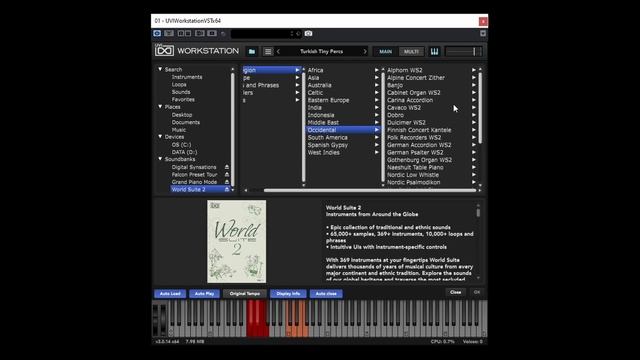Click the camera snapshot icon in host toolbar
640x360 pixels.
tap(309, 33)
